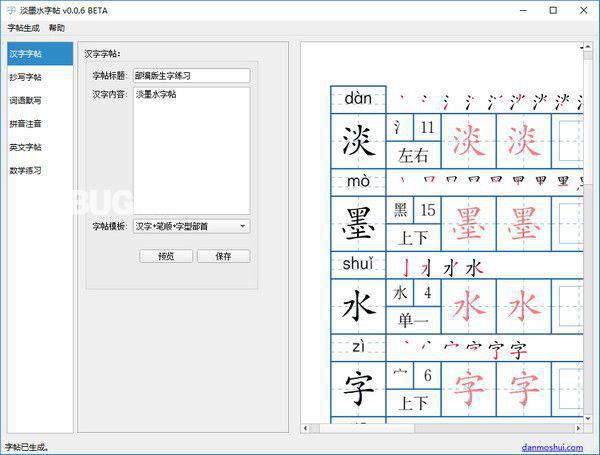Select 汉字字帖 in the sidebar
600x455 pixels.
[40, 54]
